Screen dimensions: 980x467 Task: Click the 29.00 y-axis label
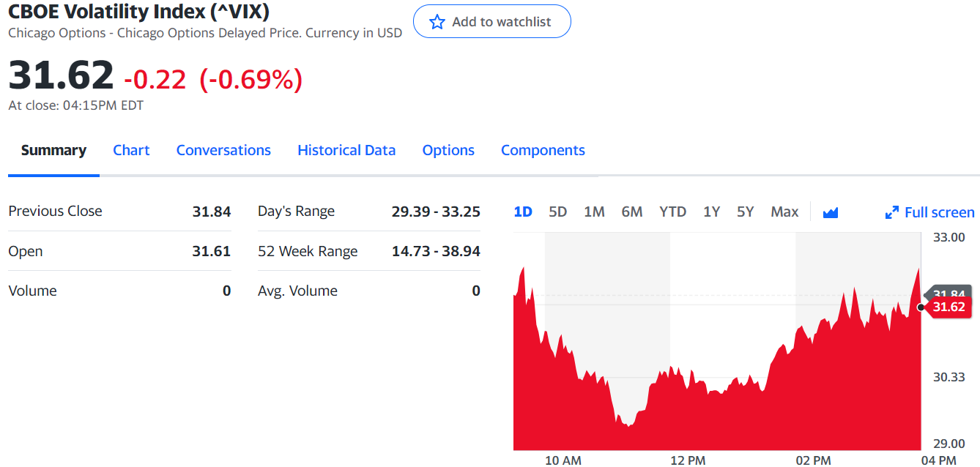(x=949, y=444)
